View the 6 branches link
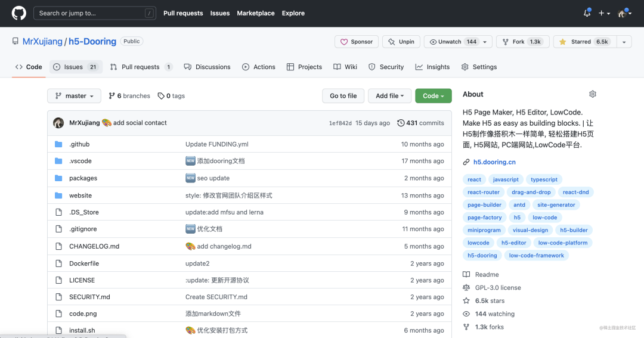Viewport: 644px width, 338px height. coord(129,96)
